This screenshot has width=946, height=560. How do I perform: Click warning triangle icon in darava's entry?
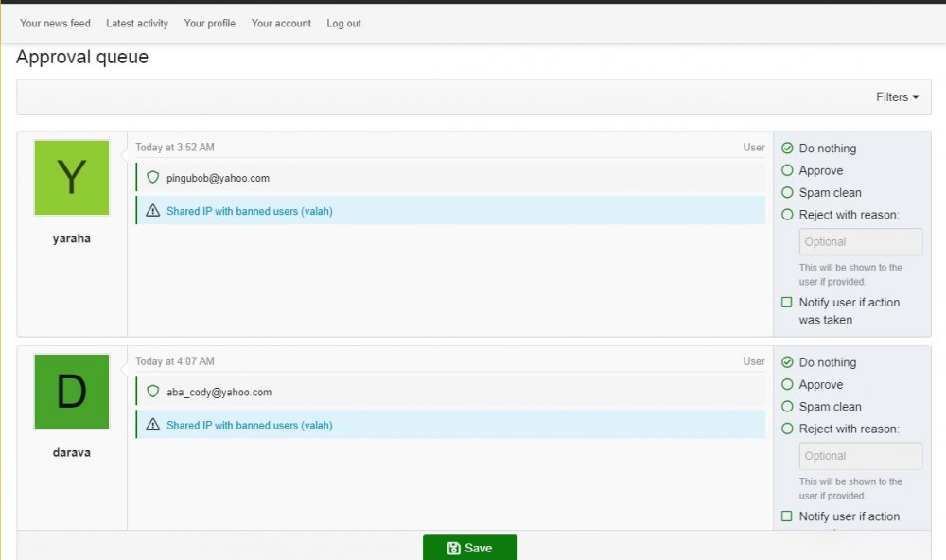(x=153, y=425)
